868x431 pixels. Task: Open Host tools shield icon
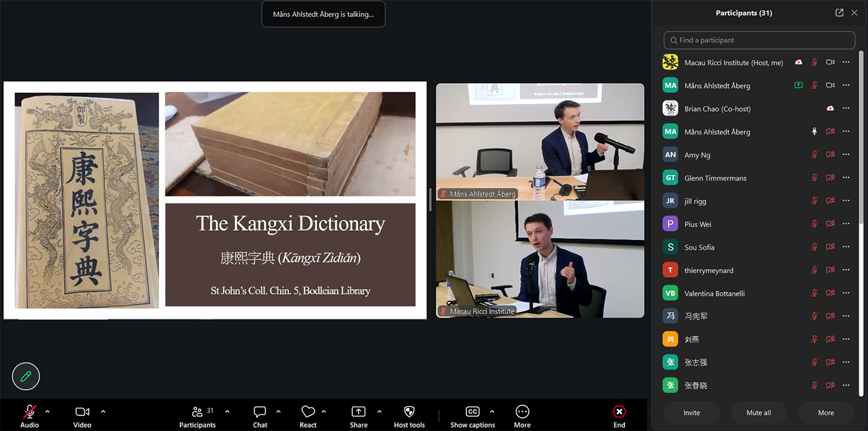tap(409, 412)
